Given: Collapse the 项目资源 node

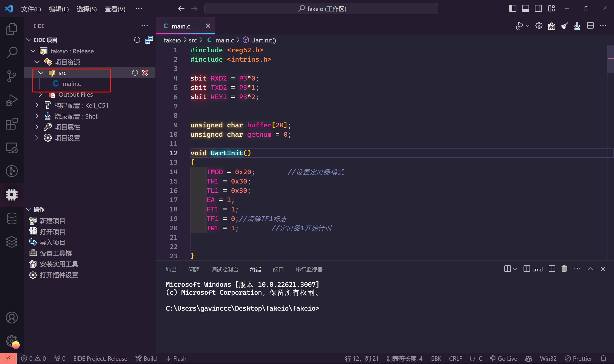Looking at the screenshot, I should pos(37,62).
